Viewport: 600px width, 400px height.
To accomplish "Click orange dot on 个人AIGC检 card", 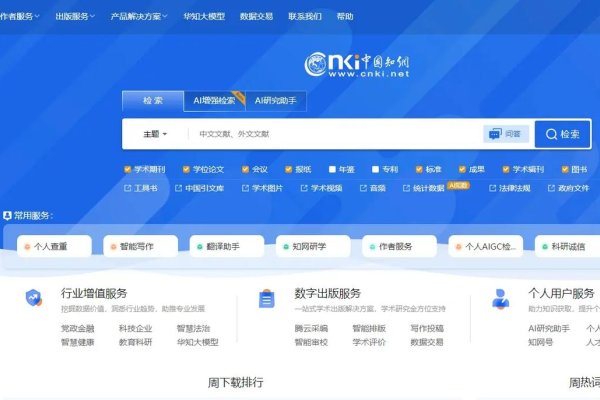I will point(458,247).
